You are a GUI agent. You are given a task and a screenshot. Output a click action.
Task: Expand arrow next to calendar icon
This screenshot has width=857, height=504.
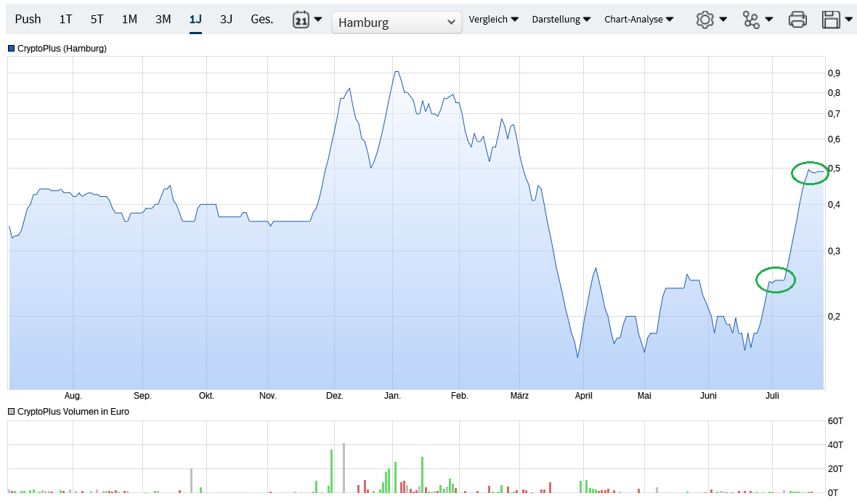318,20
